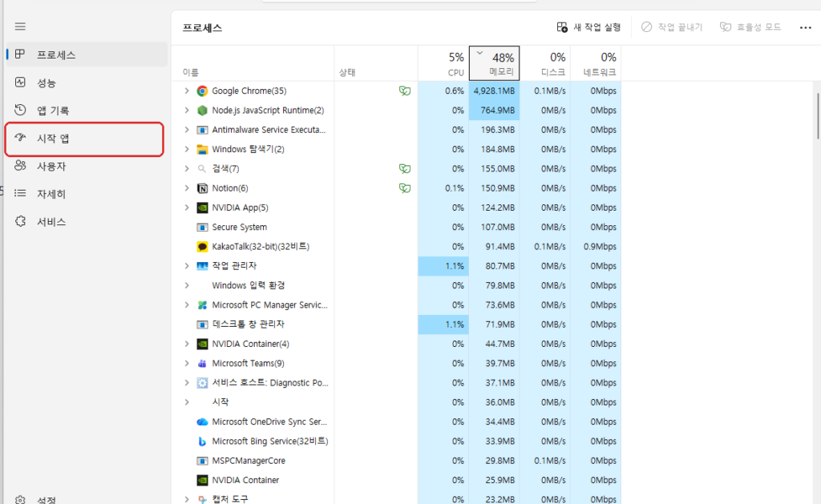
Task: Click the single NVIDIA Container icon
Action: tap(202, 480)
